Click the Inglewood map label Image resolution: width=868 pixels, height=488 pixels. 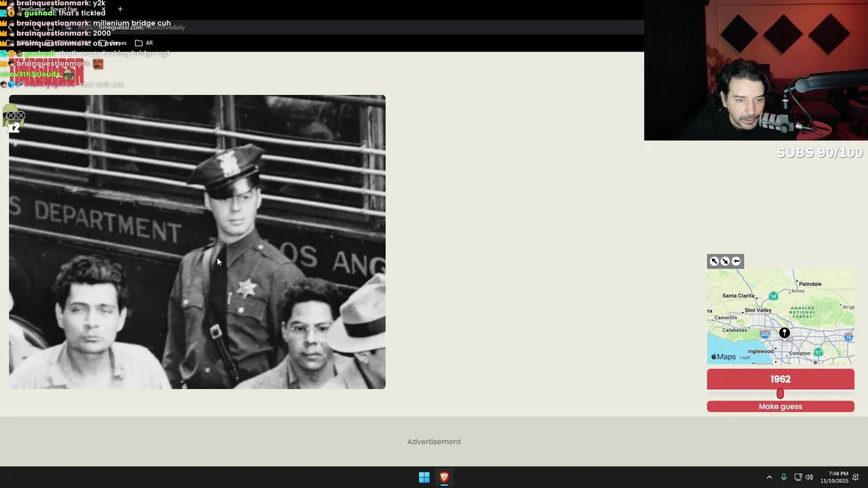click(x=761, y=352)
